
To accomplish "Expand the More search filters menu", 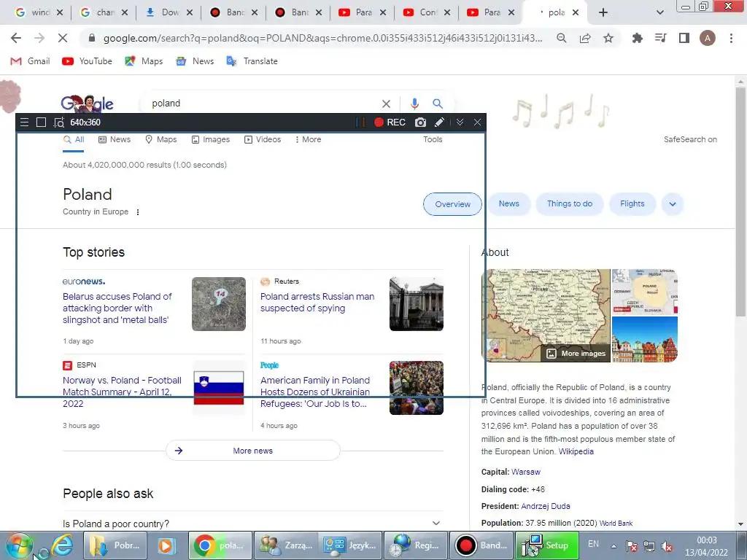I will click(x=308, y=139).
